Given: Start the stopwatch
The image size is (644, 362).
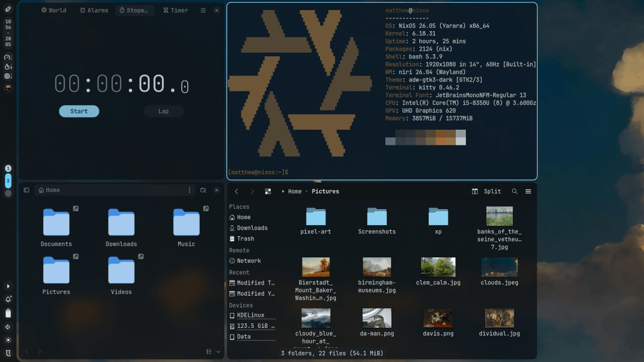Looking at the screenshot, I should [79, 112].
